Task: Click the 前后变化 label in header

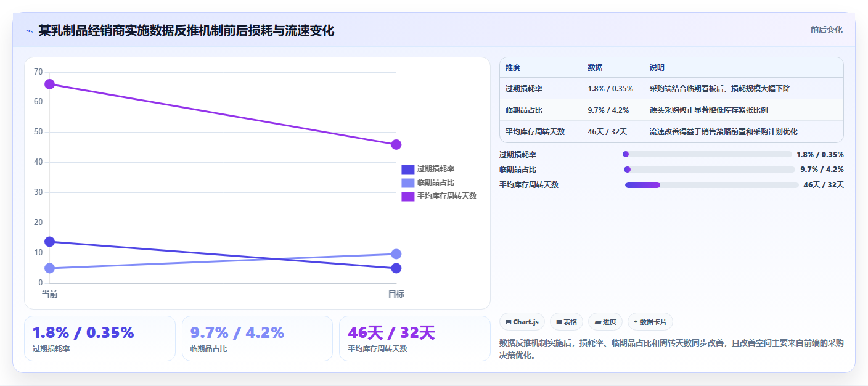Action: click(826, 30)
